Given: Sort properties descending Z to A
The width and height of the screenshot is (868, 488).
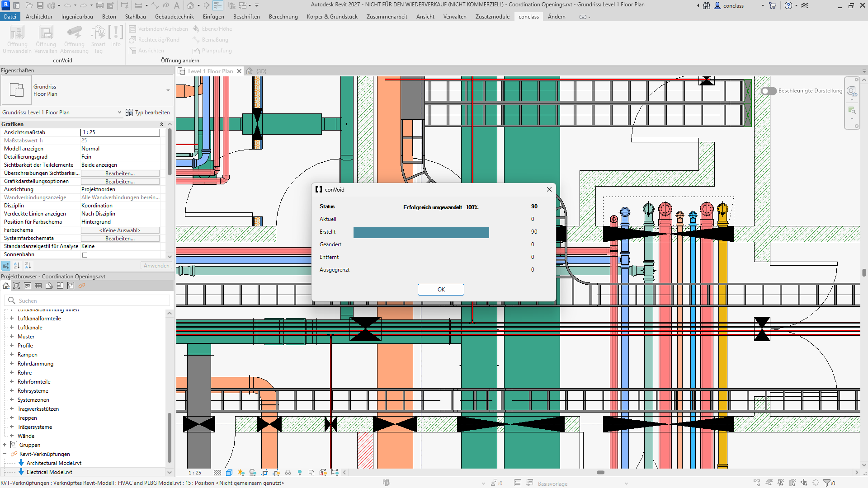Looking at the screenshot, I should pyautogui.click(x=28, y=266).
